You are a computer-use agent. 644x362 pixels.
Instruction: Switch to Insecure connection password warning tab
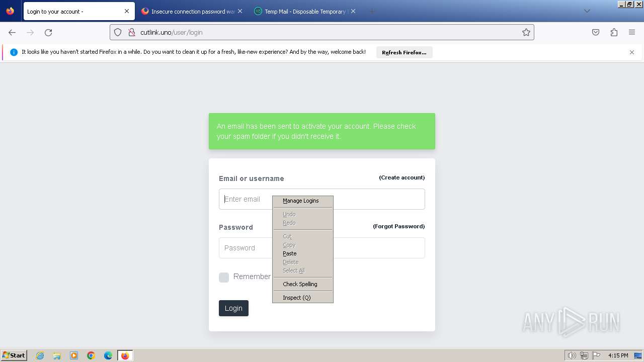pos(192,11)
